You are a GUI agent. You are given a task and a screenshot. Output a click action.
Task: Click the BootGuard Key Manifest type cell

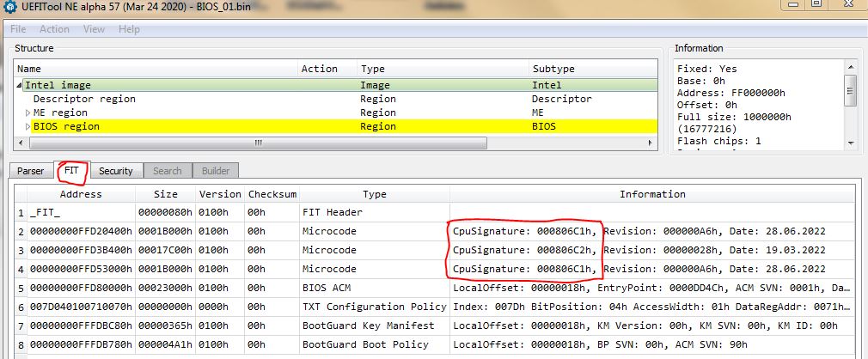coord(374,326)
